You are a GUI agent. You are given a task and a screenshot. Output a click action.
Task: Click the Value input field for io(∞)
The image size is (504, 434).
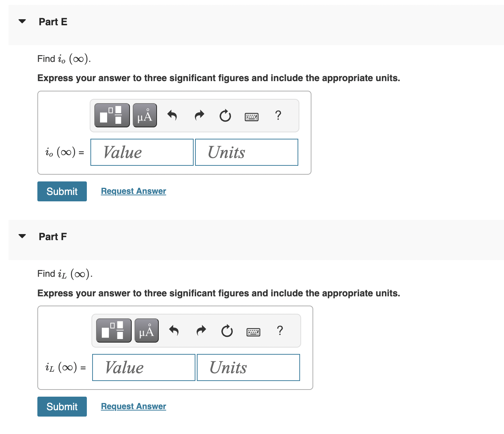point(142,152)
